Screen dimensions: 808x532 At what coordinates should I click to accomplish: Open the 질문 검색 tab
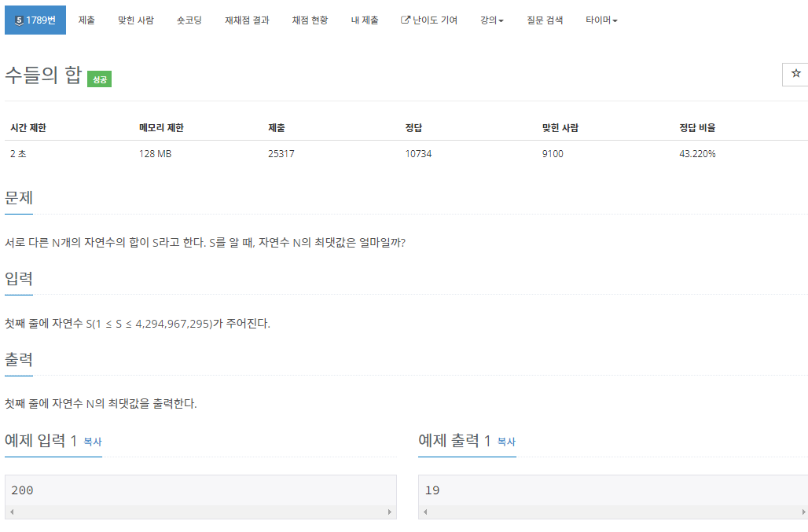coord(545,20)
